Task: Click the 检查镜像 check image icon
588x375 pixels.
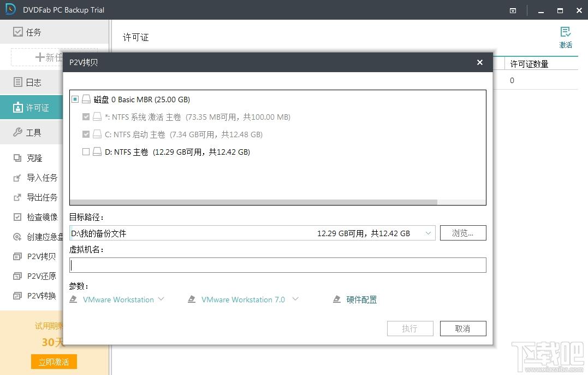Action: 17,217
